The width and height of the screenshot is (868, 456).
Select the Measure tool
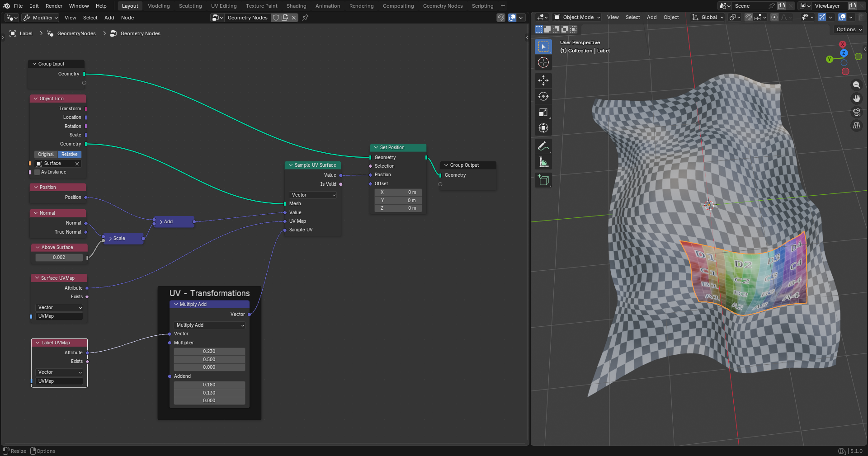543,162
